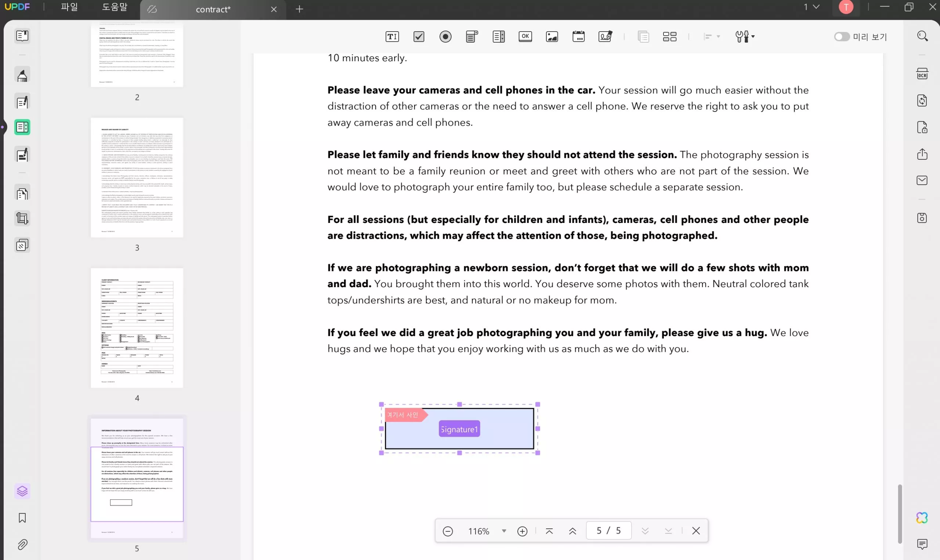
Task: Open a new tab with the plus button
Action: pos(300,9)
